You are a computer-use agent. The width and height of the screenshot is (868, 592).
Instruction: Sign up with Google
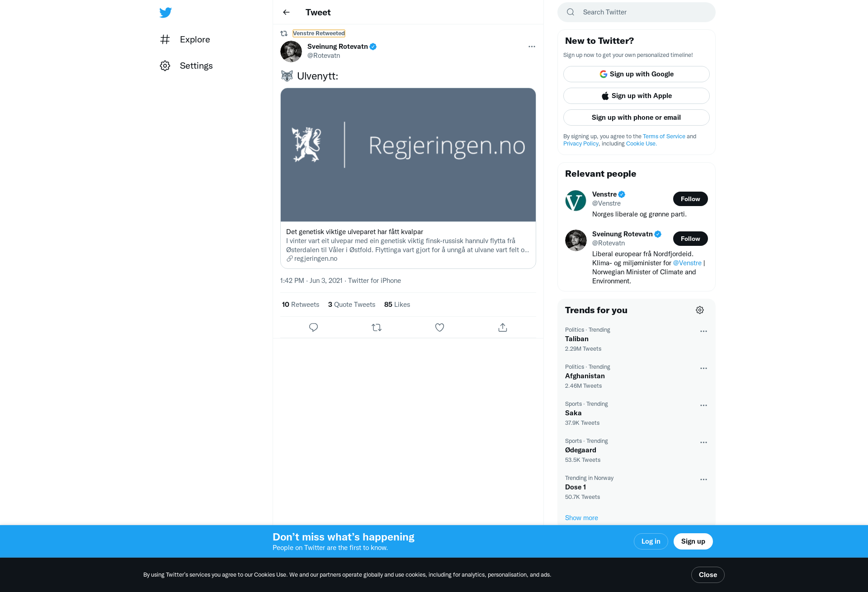(x=637, y=74)
